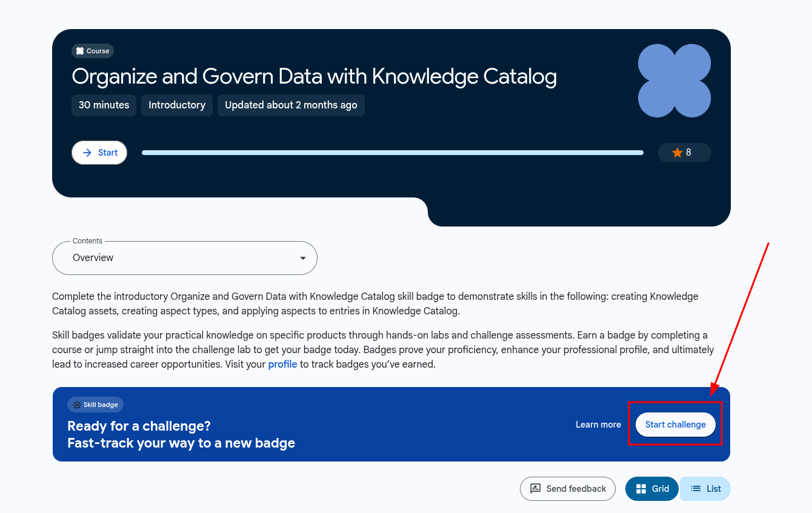Click the 30 minutes duration chip
The height and width of the screenshot is (513, 812).
(x=104, y=105)
